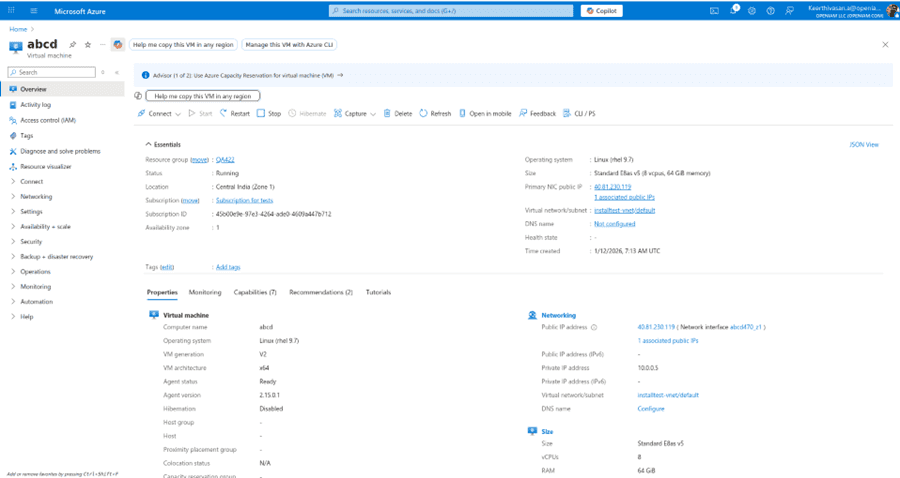The height and width of the screenshot is (478, 900).
Task: Click the Start toolbar button
Action: click(x=200, y=114)
